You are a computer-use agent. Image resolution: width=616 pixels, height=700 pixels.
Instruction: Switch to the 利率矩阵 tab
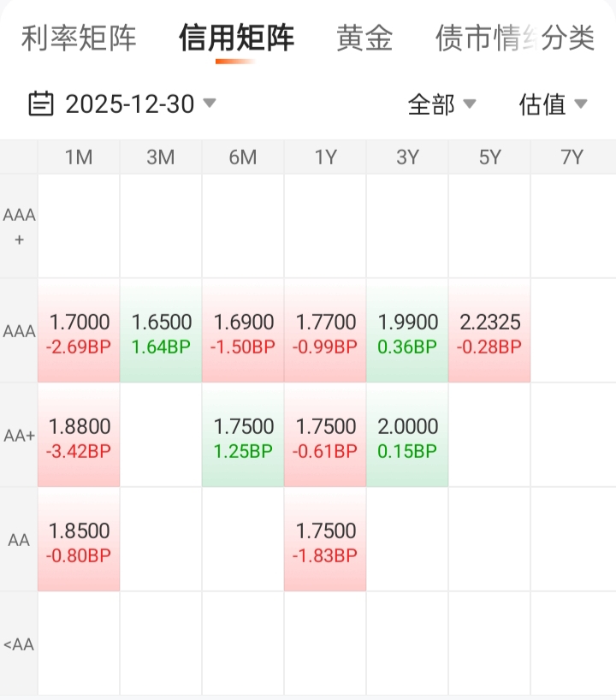tap(79, 39)
